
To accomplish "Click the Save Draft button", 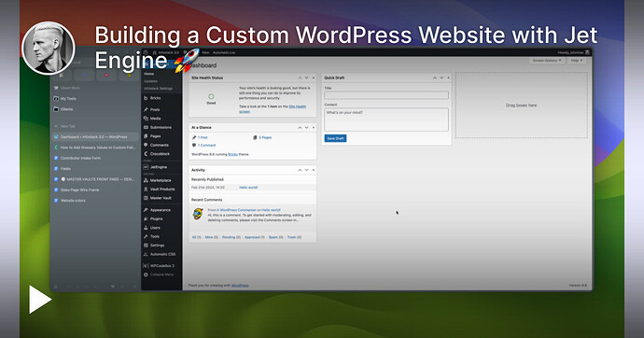I will pos(335,138).
